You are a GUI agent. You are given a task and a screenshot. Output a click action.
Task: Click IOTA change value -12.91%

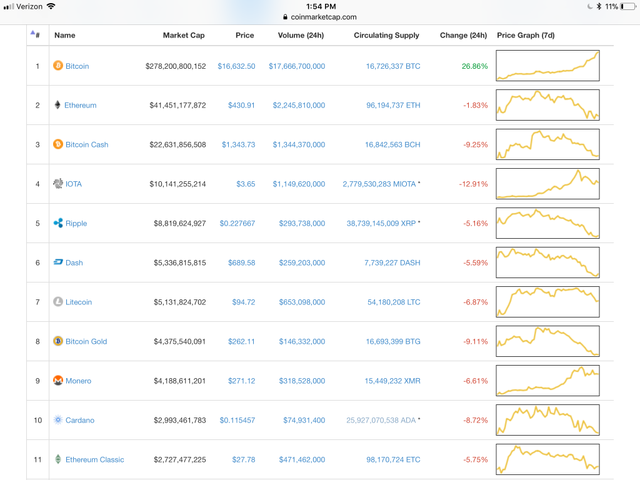click(473, 184)
